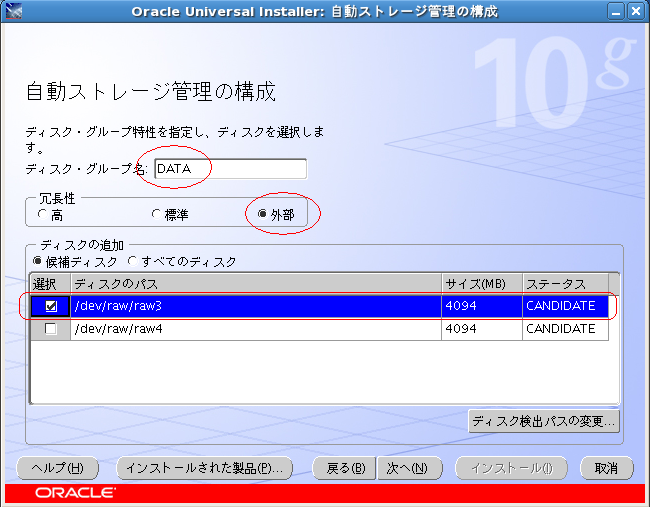650x507 pixels.
Task: Open help with ヘルプ(H) button
Action: (58, 468)
